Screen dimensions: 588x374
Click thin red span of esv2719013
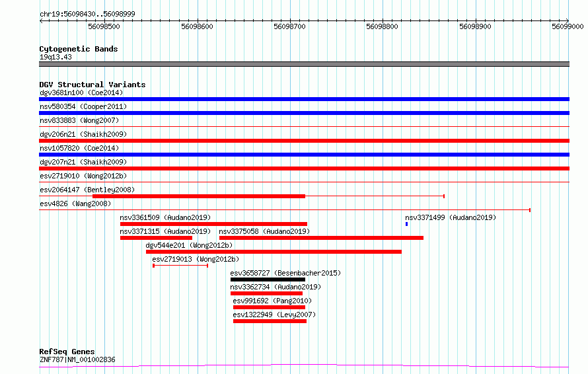[180, 266]
